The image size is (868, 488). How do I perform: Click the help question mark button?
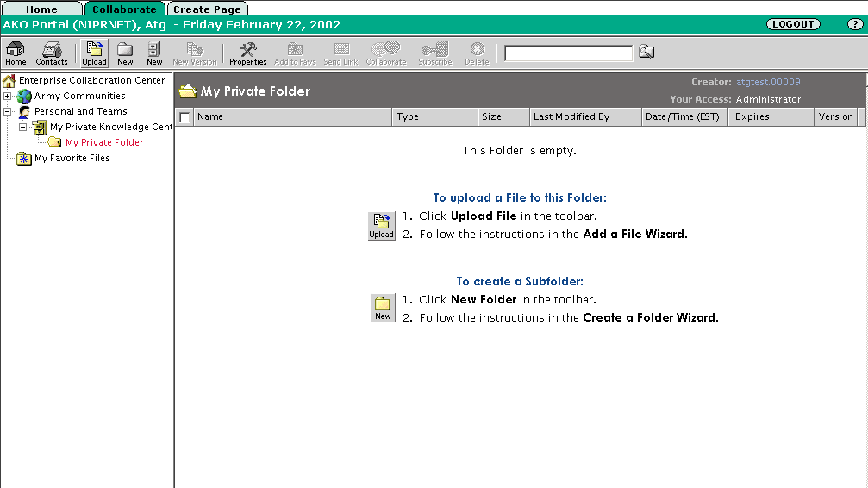854,24
